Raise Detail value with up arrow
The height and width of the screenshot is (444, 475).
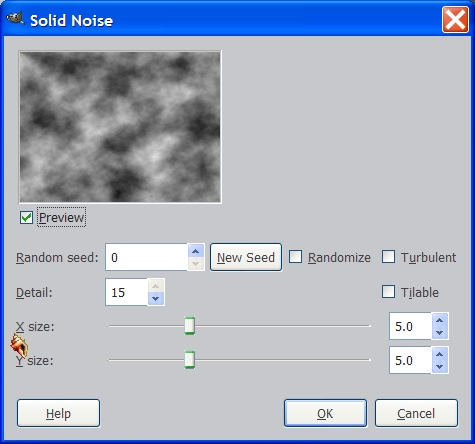(x=156, y=286)
